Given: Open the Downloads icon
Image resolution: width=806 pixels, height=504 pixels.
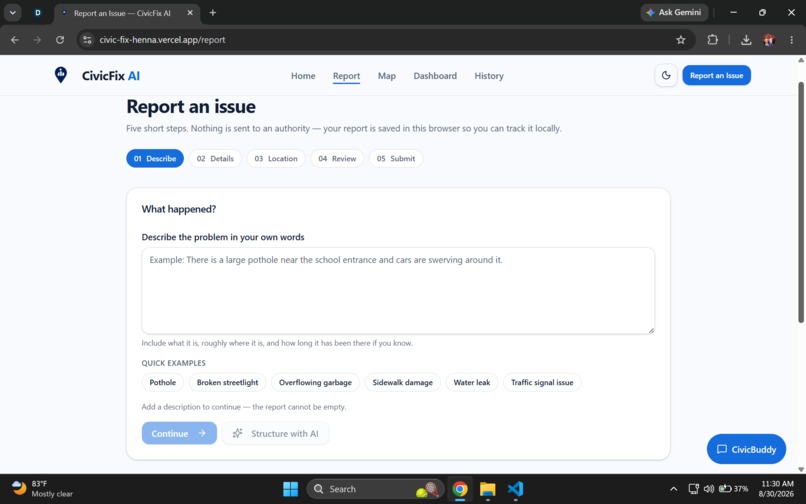Looking at the screenshot, I should click(x=746, y=40).
